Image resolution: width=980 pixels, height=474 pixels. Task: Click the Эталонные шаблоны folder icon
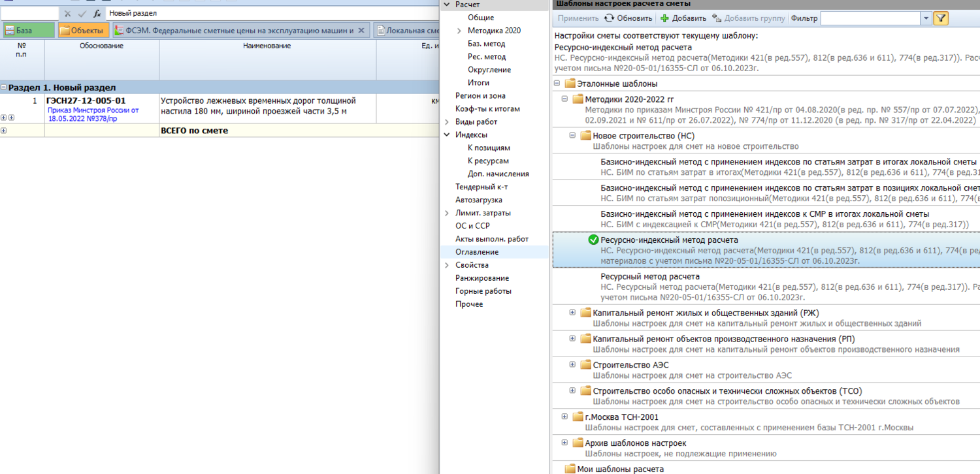click(x=570, y=84)
